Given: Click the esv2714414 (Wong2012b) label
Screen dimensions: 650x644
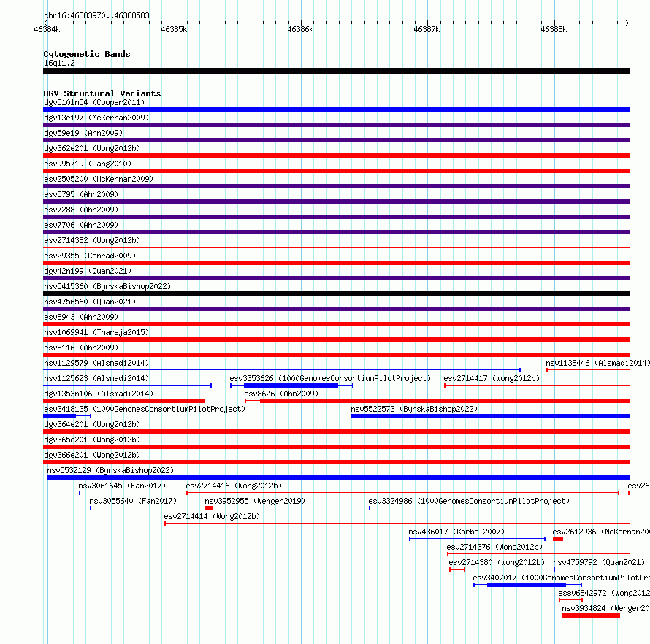Looking at the screenshot, I should [212, 516].
